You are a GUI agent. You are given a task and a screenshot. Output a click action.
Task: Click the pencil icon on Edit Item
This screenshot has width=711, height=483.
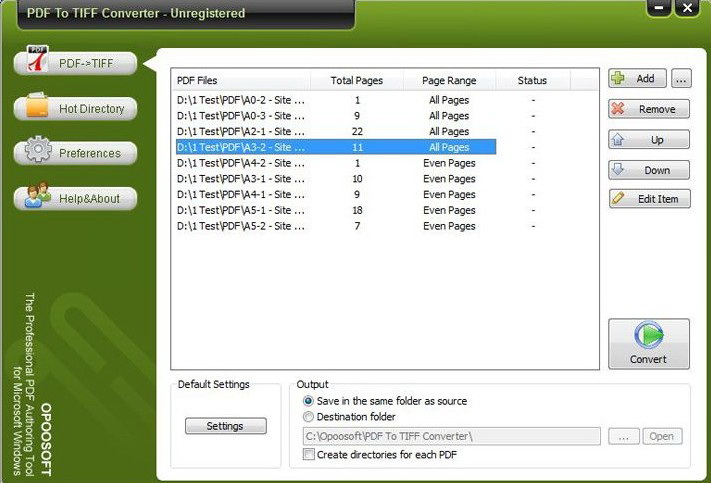618,198
